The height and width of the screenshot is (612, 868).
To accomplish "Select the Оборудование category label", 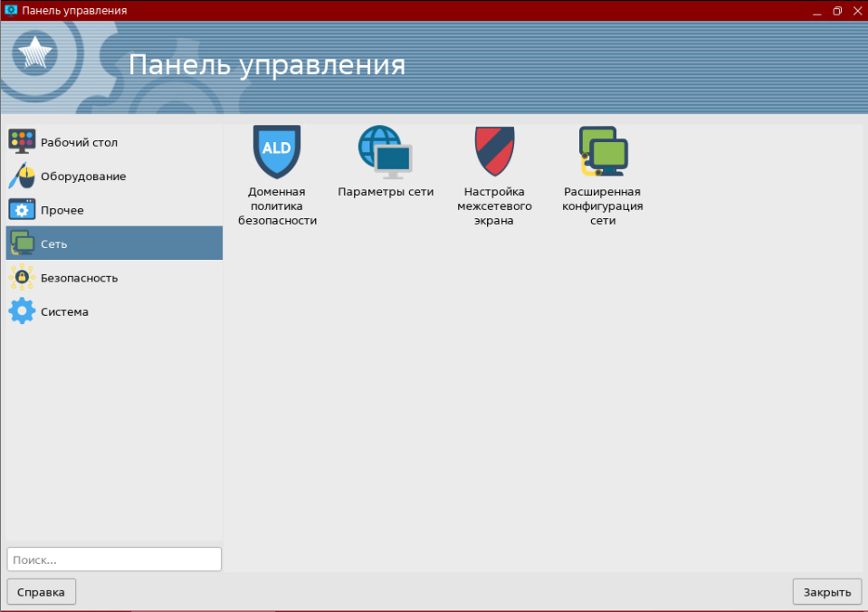I will coord(83,177).
